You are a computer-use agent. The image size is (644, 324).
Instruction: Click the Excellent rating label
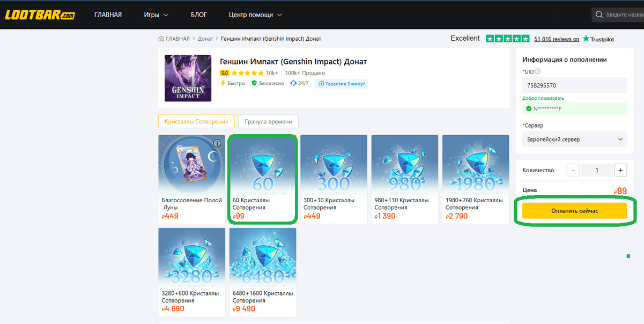click(465, 39)
